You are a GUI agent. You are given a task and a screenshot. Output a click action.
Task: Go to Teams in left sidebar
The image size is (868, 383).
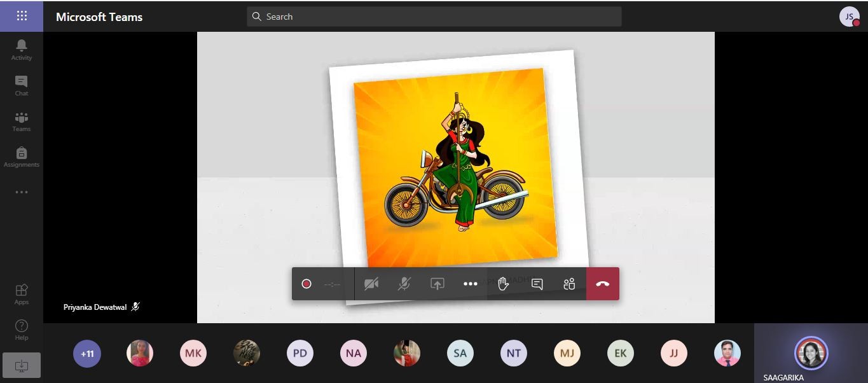(x=22, y=121)
